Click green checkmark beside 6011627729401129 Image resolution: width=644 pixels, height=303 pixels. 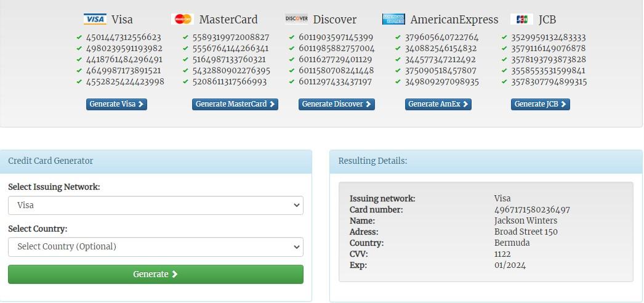point(292,60)
